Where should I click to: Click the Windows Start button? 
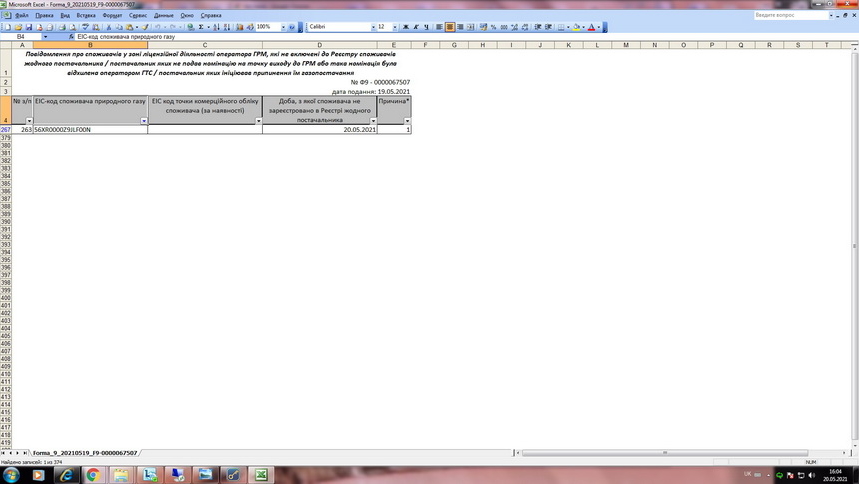click(13, 475)
